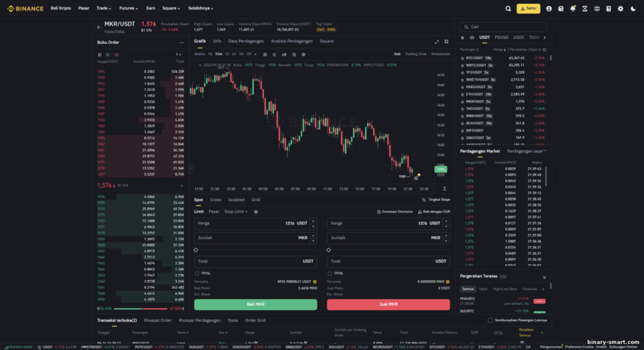
Task: Open the account profile icon
Action: [x=549, y=9]
